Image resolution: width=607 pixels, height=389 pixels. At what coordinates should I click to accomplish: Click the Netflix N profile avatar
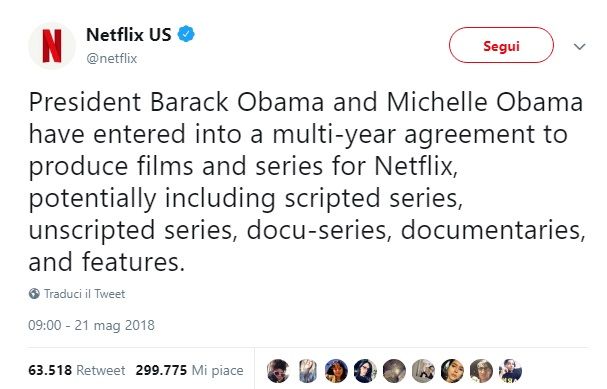[x=52, y=46]
